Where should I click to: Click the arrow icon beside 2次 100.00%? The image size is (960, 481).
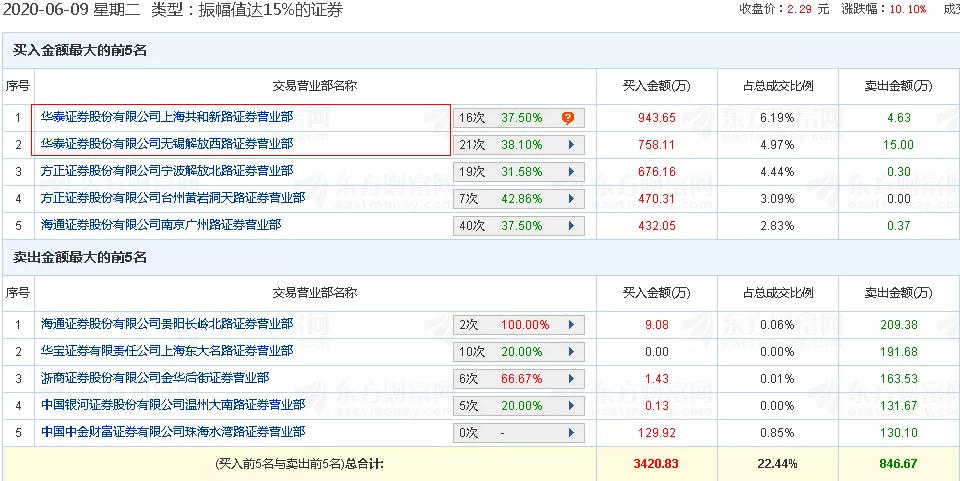coord(570,325)
